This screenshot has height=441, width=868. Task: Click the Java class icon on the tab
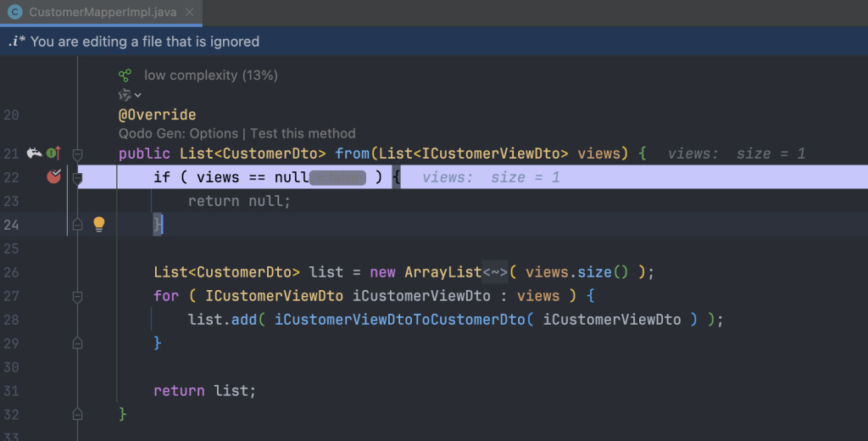point(15,12)
